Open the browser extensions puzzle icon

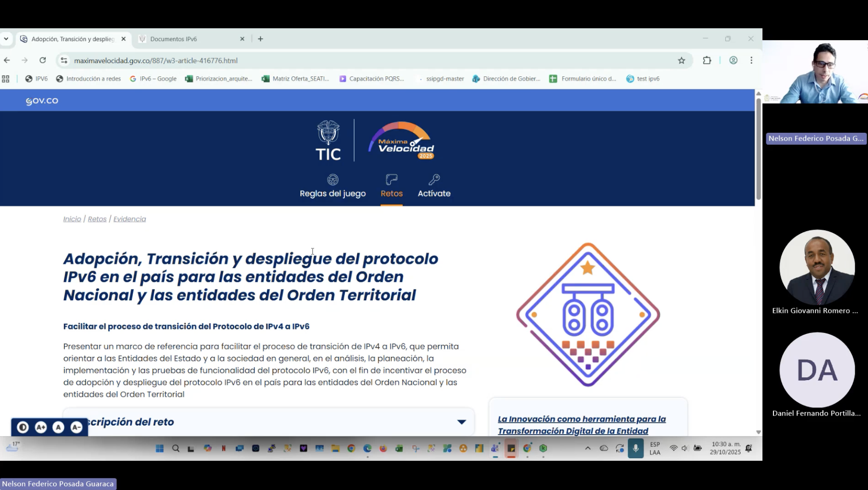(707, 60)
